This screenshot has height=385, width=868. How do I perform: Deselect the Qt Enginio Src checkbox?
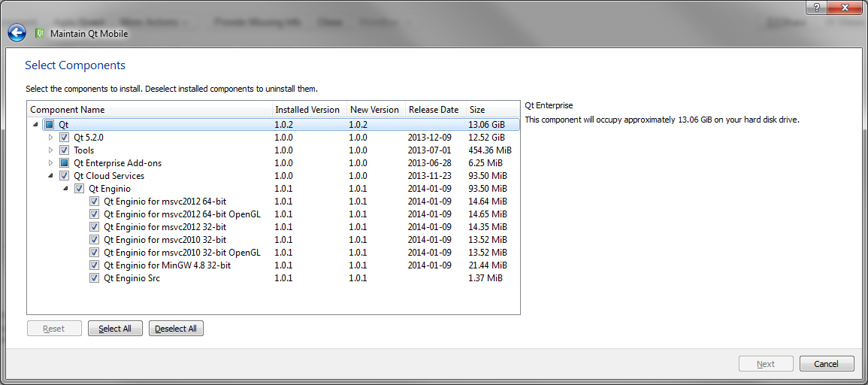94,278
